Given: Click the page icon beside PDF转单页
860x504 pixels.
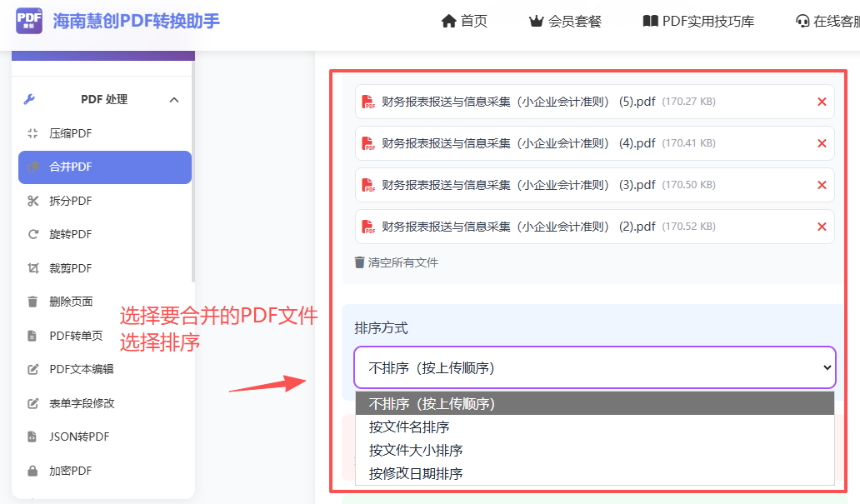Looking at the screenshot, I should tap(32, 336).
